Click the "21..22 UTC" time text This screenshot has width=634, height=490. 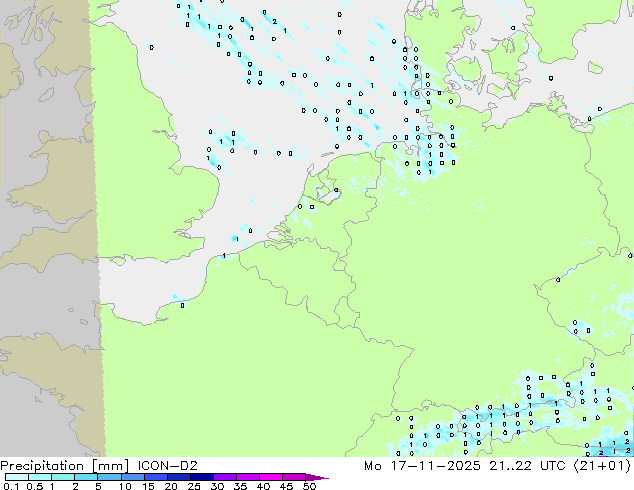point(527,466)
